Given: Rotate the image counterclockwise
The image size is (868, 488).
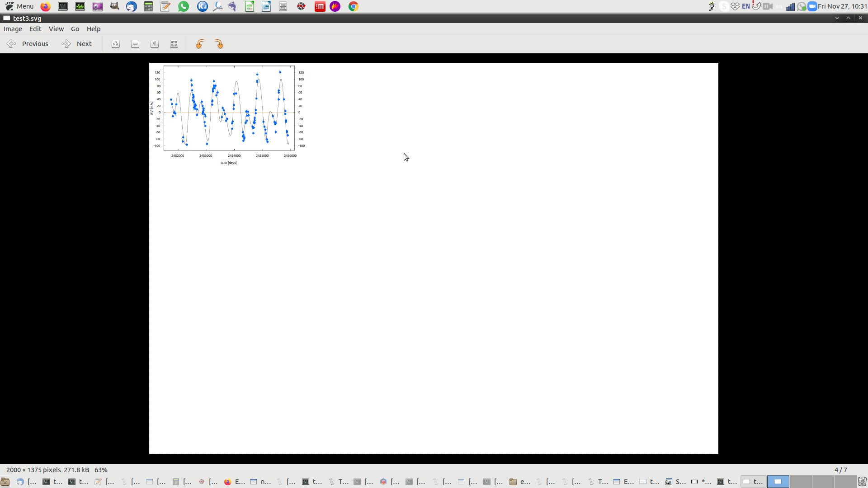Looking at the screenshot, I should (x=199, y=44).
